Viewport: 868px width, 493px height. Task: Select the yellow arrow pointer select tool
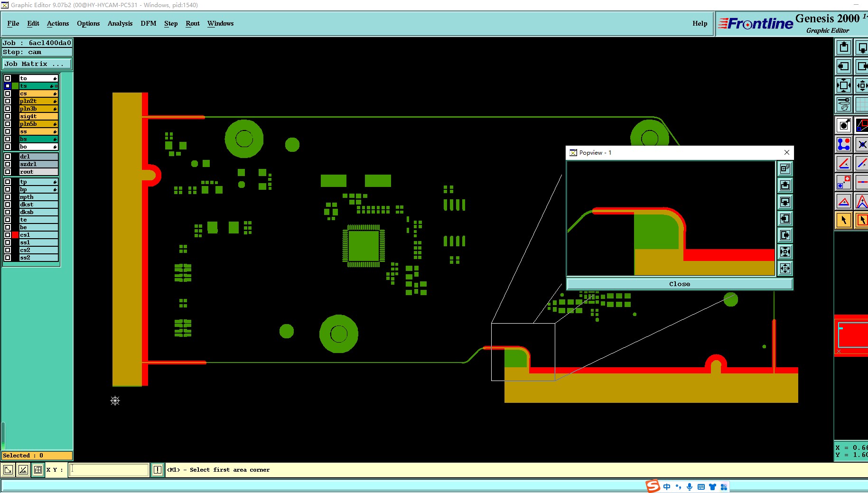click(843, 220)
